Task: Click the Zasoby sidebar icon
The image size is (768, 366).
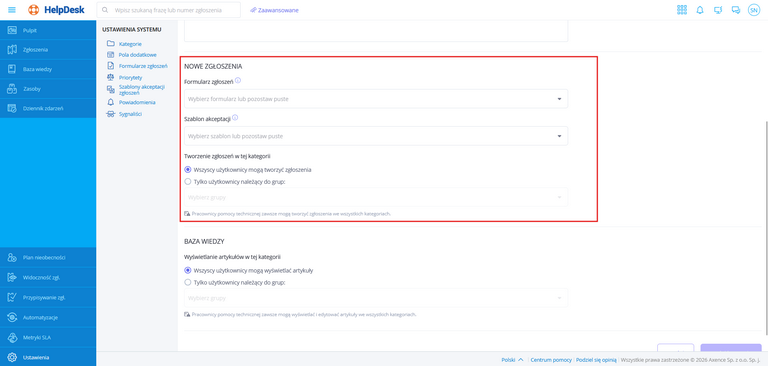Action: 12,89
